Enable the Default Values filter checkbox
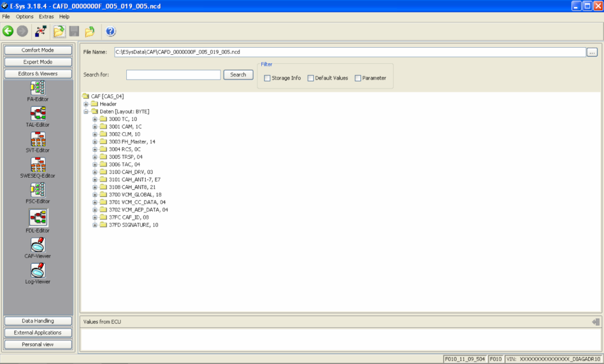This screenshot has height=364, width=604. (x=310, y=78)
